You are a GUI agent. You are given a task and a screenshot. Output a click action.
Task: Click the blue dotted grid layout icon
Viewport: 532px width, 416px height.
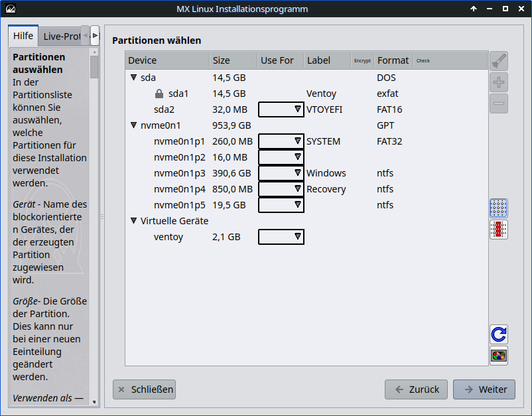pos(498,208)
